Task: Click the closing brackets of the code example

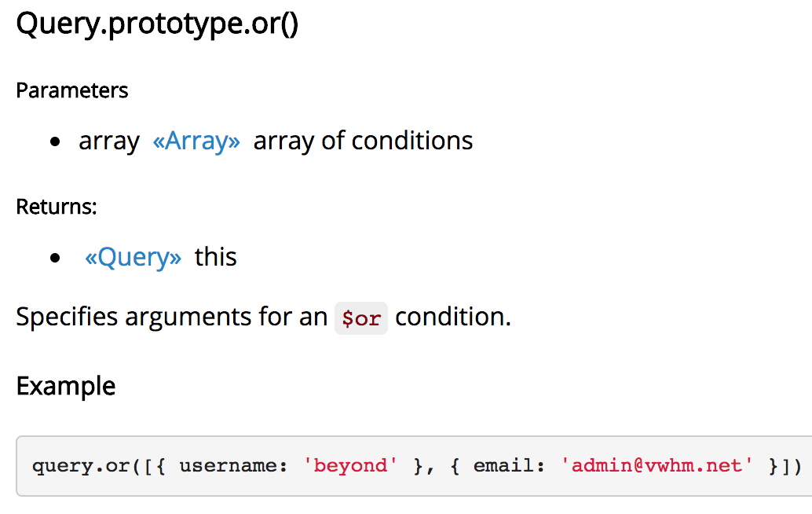Action: point(785,466)
